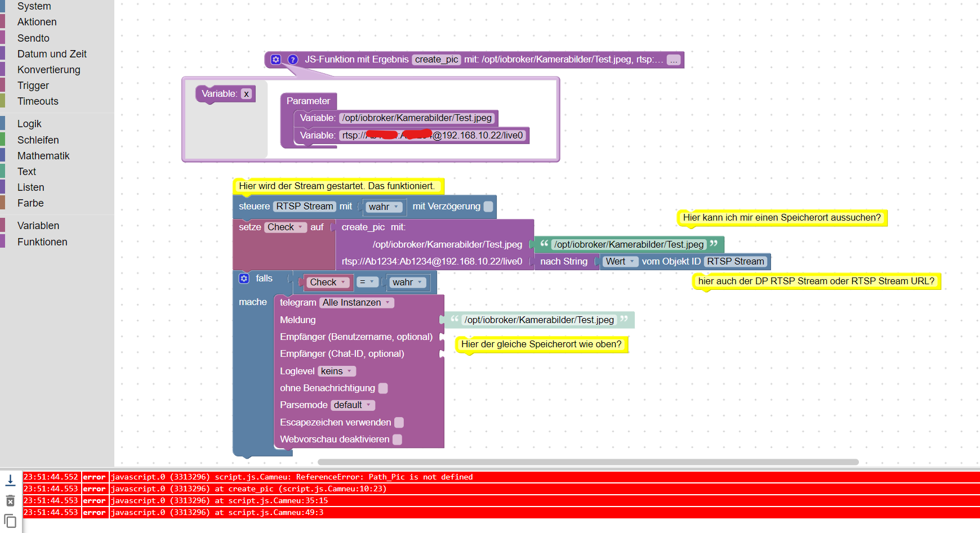Click the scroll-to-bottom download icon in log panel
980x533 pixels.
(10, 480)
